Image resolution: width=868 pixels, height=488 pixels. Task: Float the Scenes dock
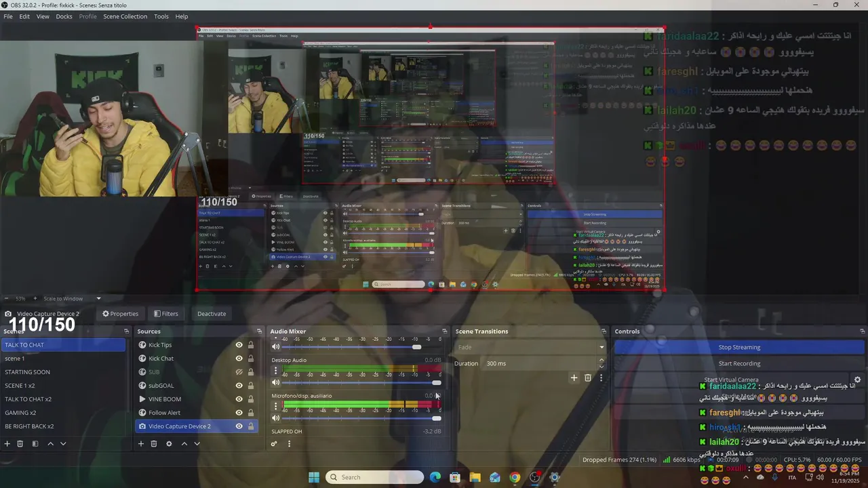coord(126,331)
